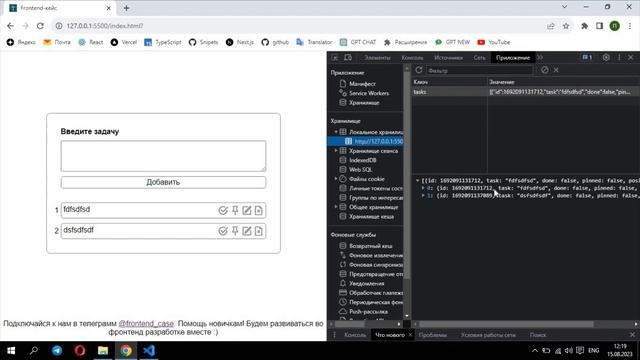Select Web SQL storage item
Viewport: 640px width, 360px height.
tap(356, 169)
